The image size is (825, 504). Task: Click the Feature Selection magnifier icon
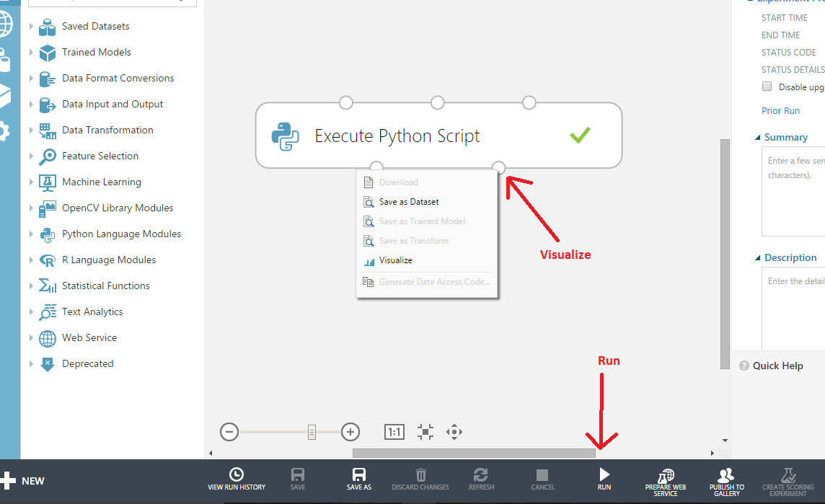(48, 156)
